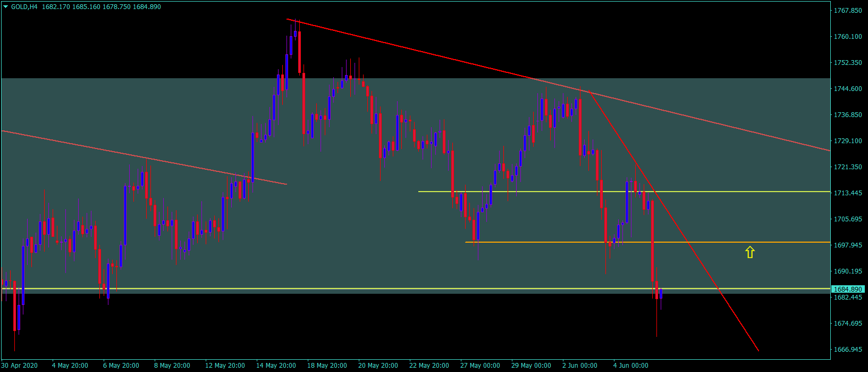Screen dimensions: 868x372
Task: Click price scale value 1690.195
Action: click(847, 271)
